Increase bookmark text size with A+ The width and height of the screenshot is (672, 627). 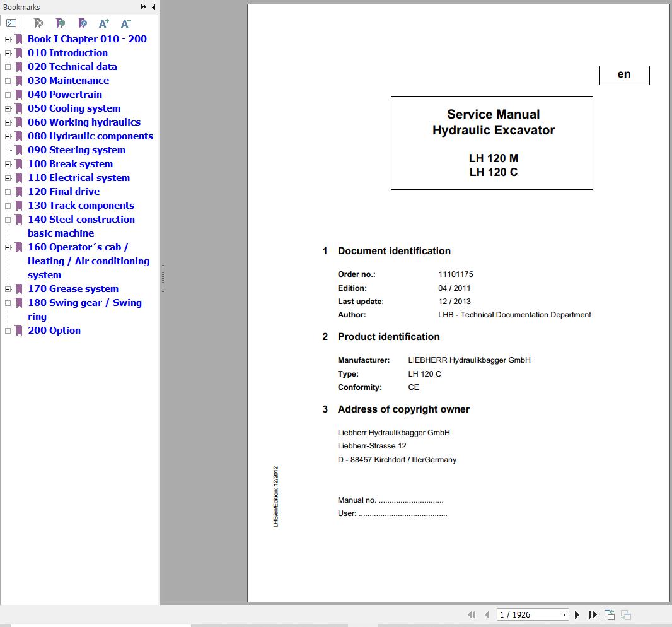104,23
